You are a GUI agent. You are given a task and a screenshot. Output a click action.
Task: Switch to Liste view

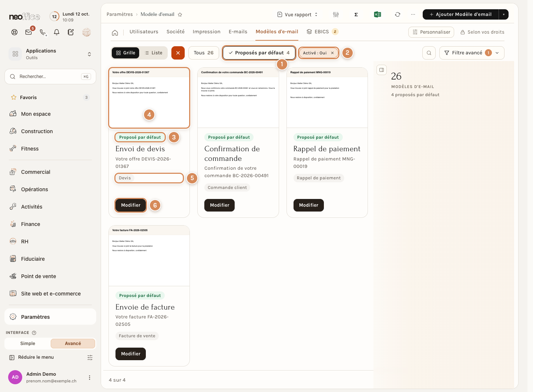[154, 53]
